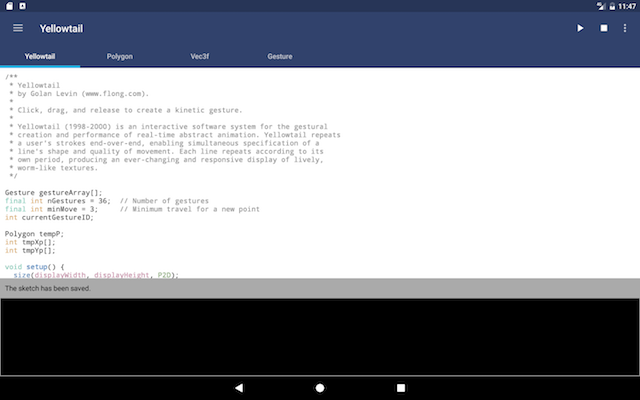
Task: Run the sketch with play button
Action: (x=580, y=28)
